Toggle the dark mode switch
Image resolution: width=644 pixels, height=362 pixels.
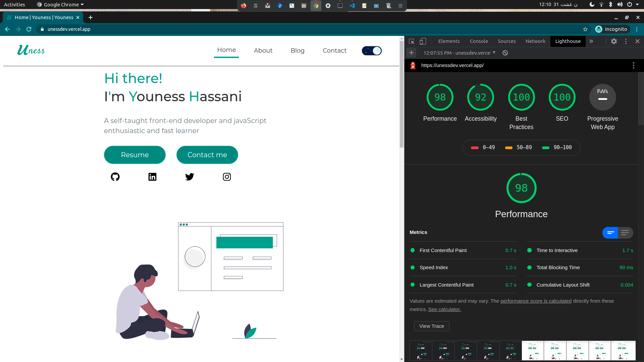372,51
